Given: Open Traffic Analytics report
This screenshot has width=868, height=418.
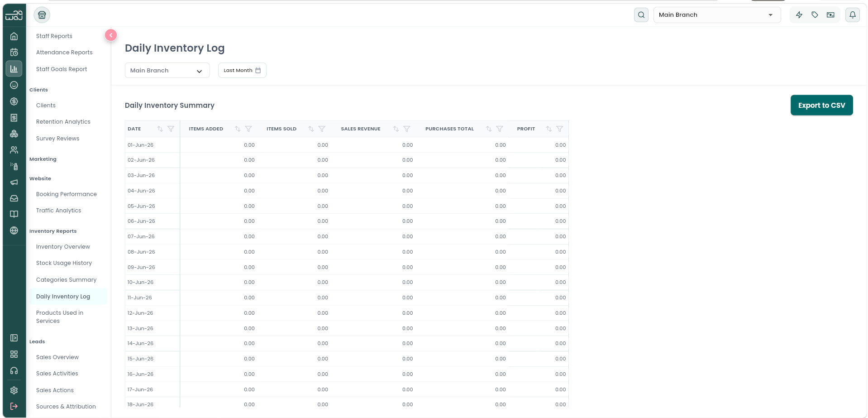Looking at the screenshot, I should tap(59, 211).
